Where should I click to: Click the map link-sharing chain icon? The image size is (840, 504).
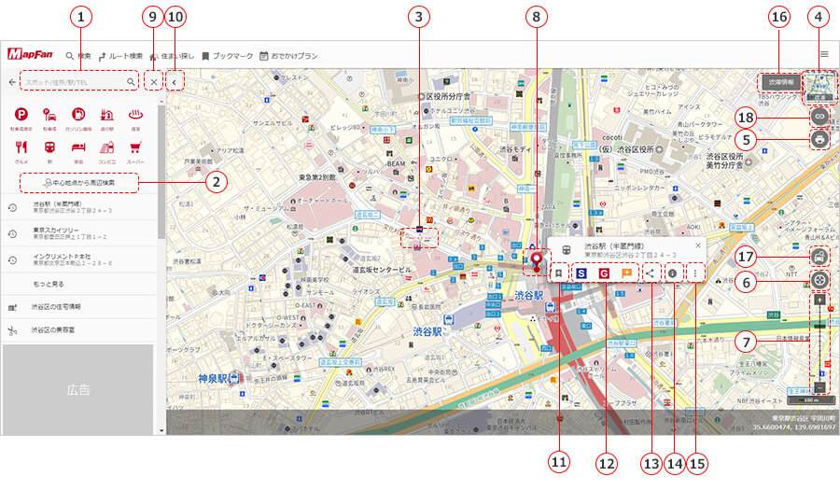coord(819,117)
